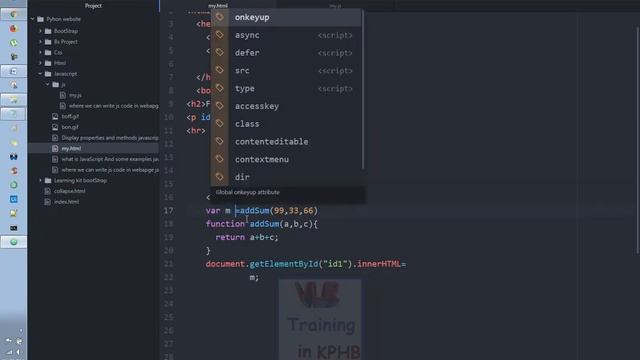This screenshot has height=360, width=640.
Task: Click the 'Global onkeyup attribute' description
Action: [247, 192]
